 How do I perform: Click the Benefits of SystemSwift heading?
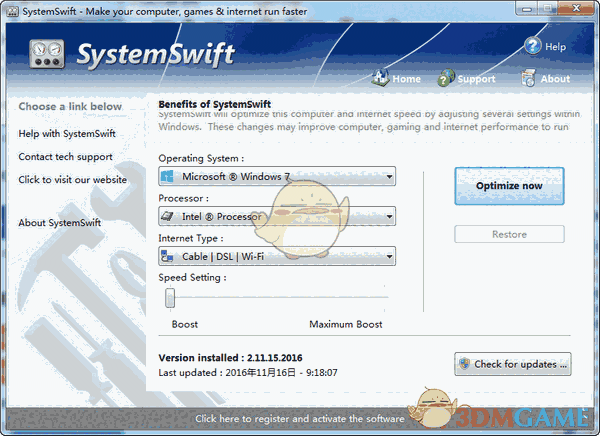pos(215,104)
